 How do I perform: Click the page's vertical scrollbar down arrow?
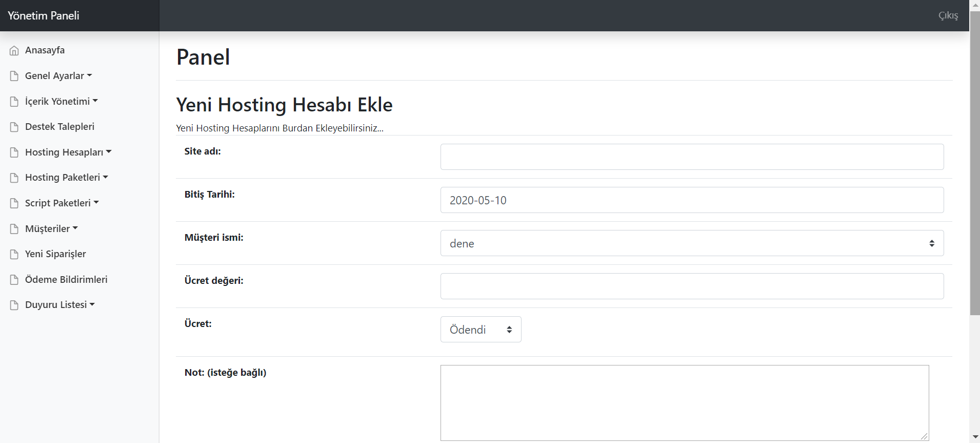click(975, 437)
